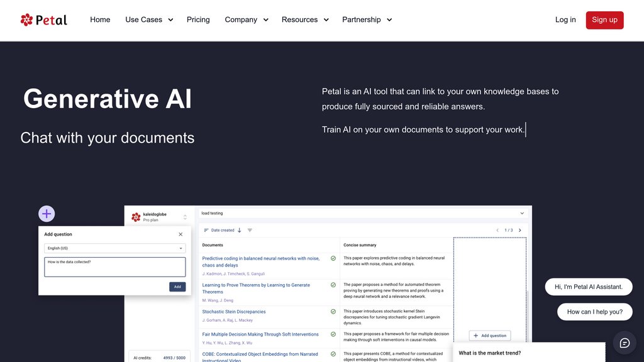Open the chat widget icon
Viewport: 644px width, 362px height.
tap(625, 343)
